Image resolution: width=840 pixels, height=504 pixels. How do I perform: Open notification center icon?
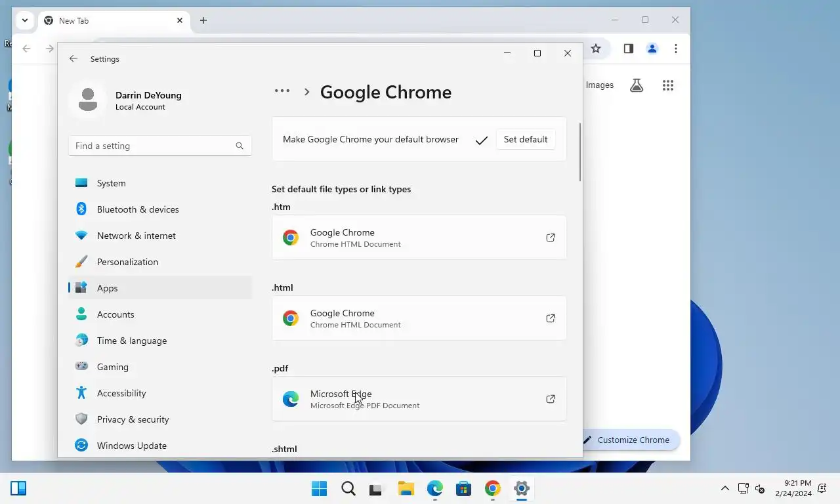coord(822,488)
